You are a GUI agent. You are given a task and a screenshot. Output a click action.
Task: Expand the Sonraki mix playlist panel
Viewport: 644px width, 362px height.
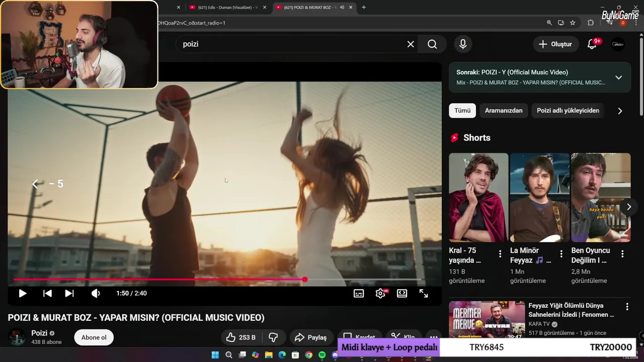(x=618, y=77)
